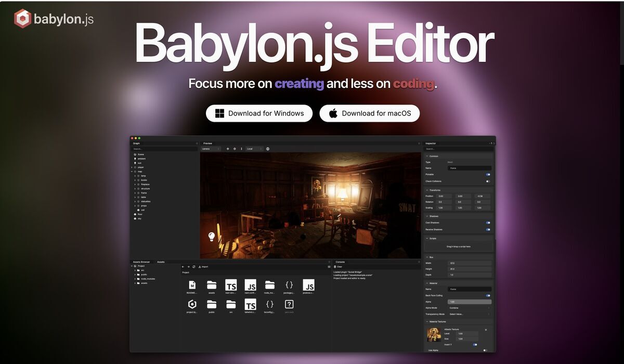This screenshot has height=364, width=624.
Task: Expand the lamp node in Graph
Action: (135, 176)
